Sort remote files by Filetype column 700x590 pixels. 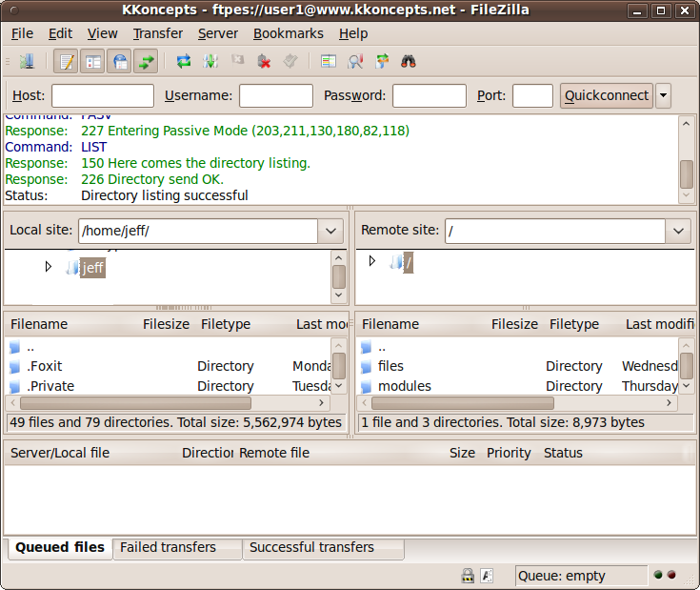[574, 324]
